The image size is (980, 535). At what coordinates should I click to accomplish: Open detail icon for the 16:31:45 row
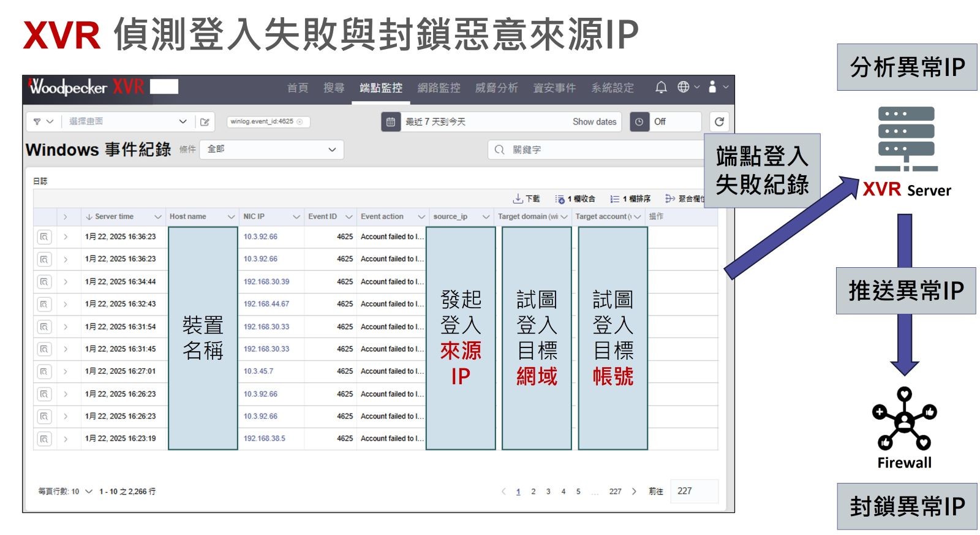(x=44, y=349)
